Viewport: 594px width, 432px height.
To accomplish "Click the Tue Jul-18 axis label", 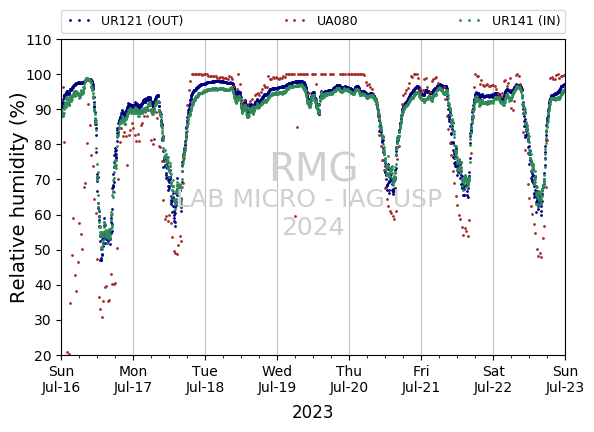I will click(205, 379).
